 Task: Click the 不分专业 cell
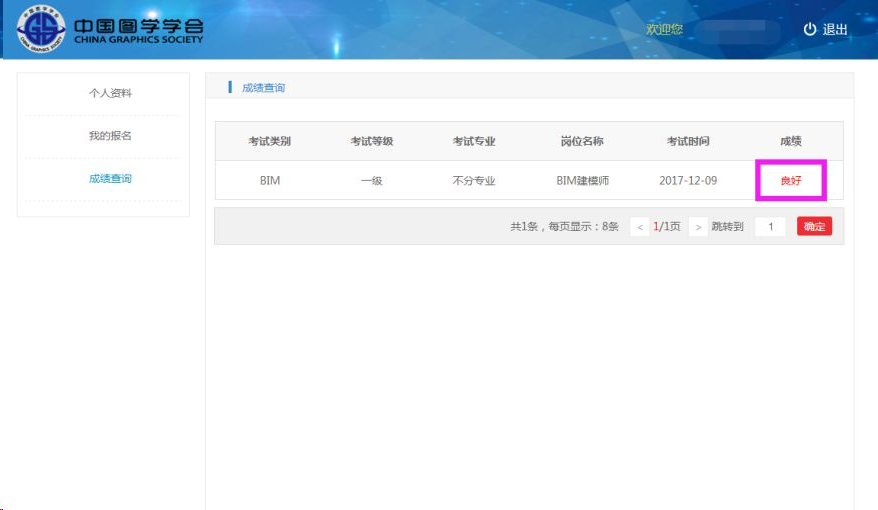pos(474,180)
